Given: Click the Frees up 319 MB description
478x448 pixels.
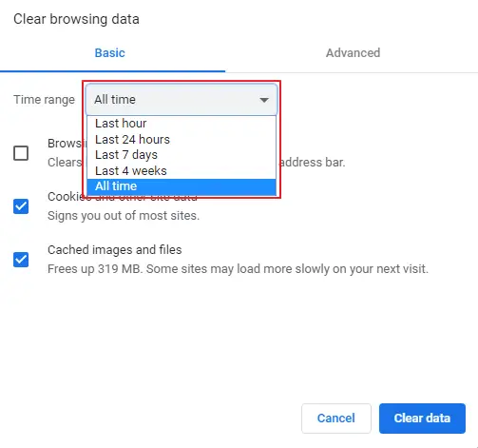Looking at the screenshot, I should coord(238,269).
